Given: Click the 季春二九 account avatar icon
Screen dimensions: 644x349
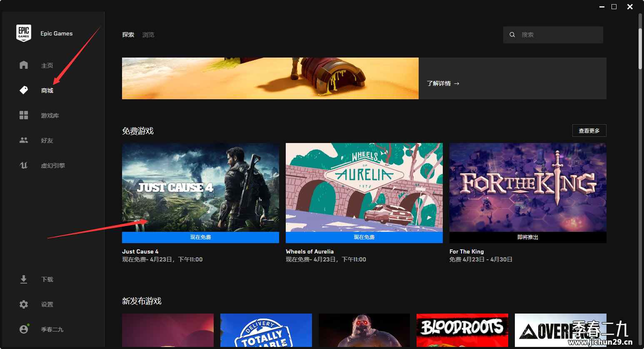Looking at the screenshot, I should pyautogui.click(x=24, y=329).
